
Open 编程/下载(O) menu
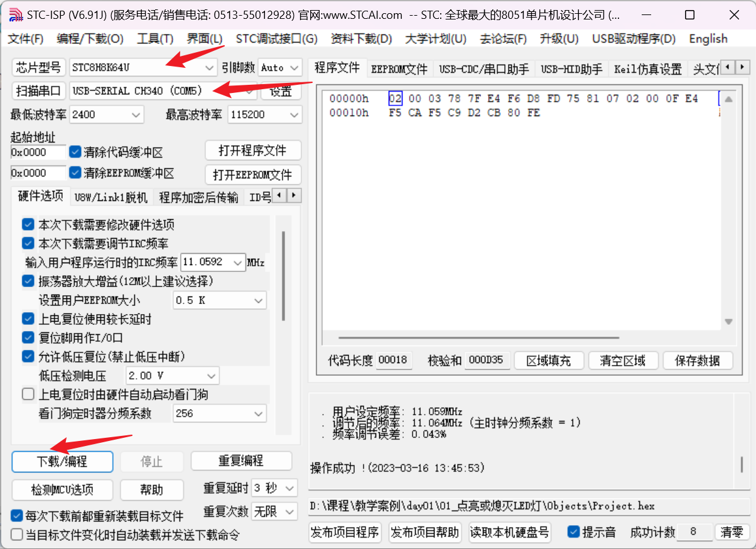90,39
